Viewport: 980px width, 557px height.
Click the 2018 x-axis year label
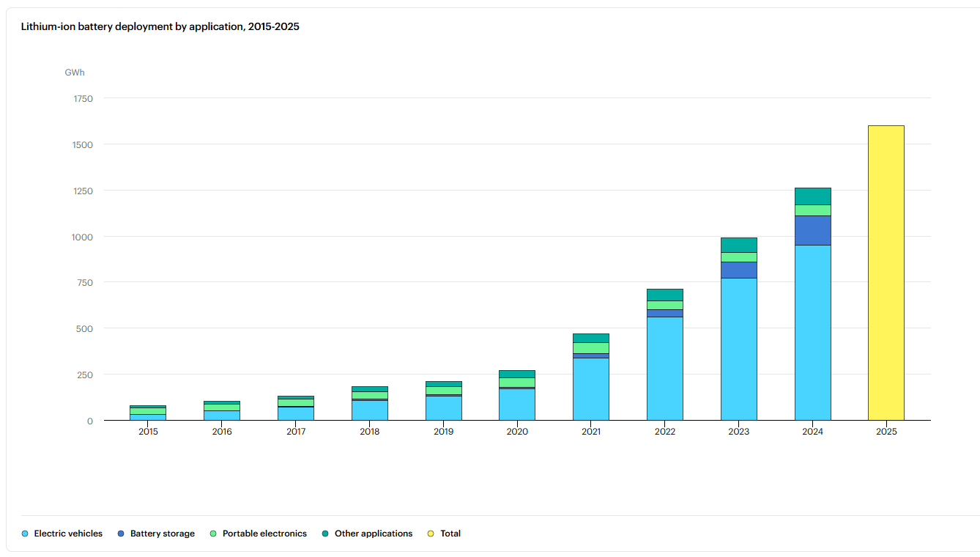(x=370, y=432)
